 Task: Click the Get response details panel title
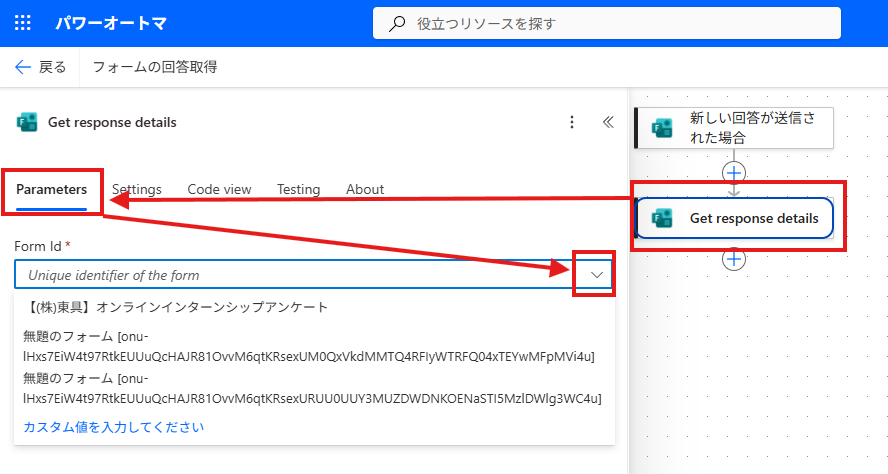click(x=112, y=122)
